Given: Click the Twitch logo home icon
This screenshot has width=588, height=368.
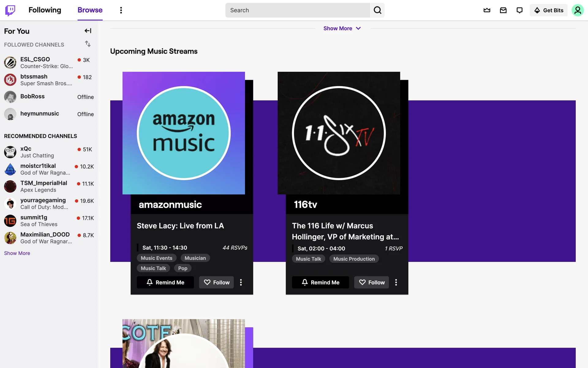Looking at the screenshot, I should (x=10, y=10).
